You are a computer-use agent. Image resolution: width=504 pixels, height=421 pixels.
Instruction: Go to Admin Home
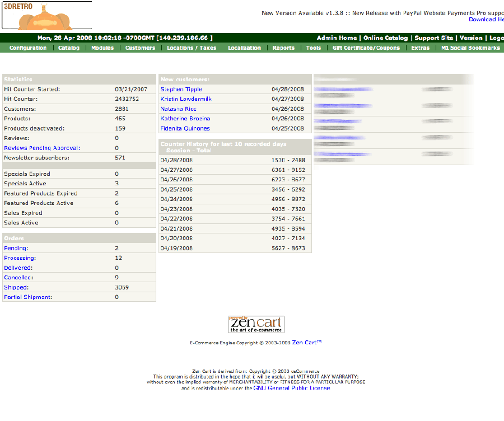(336, 38)
